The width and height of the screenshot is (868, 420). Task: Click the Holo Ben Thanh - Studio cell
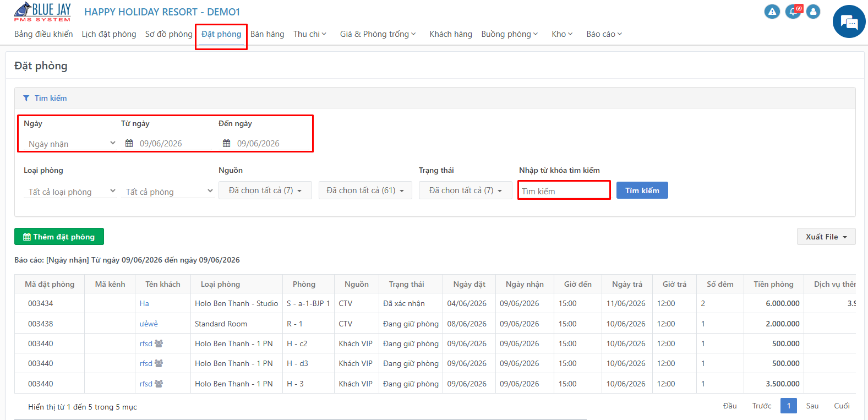[x=237, y=303]
